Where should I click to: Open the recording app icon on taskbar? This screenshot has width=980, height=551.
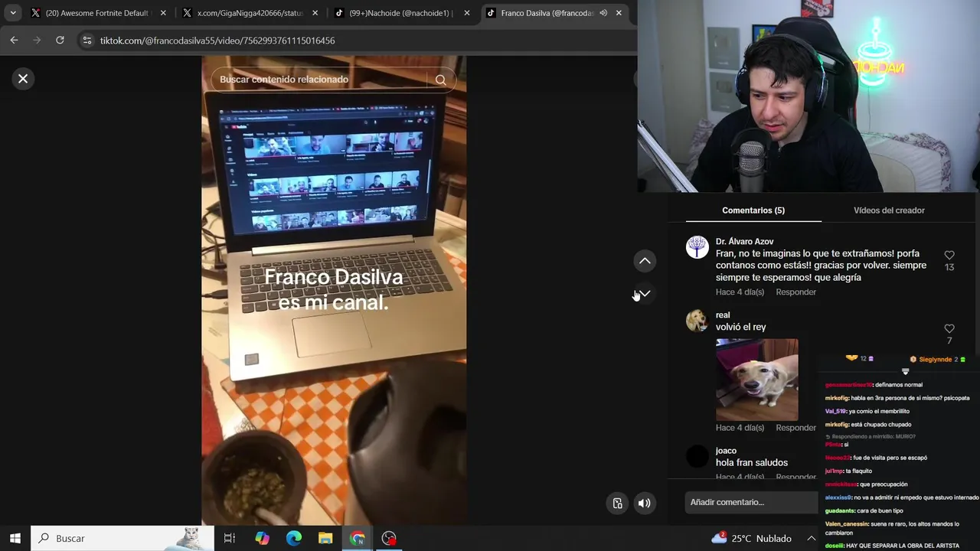pos(389,538)
